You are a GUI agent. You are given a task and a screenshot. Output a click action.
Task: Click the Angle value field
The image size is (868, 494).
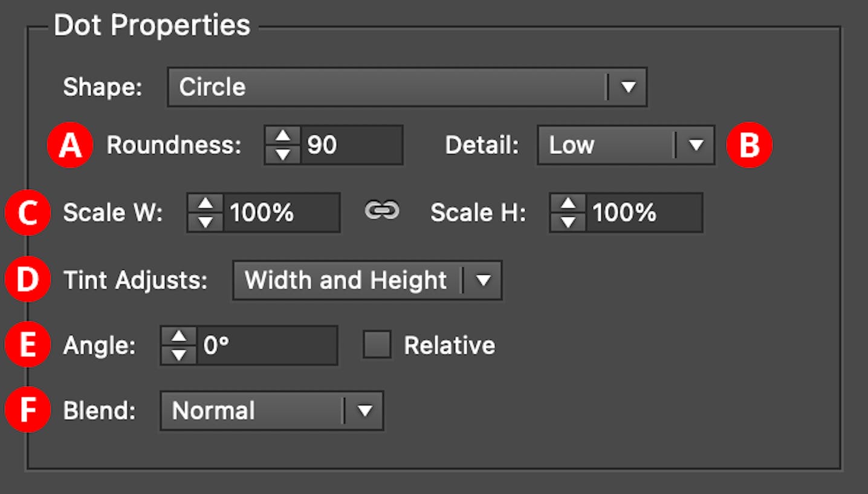(x=266, y=345)
